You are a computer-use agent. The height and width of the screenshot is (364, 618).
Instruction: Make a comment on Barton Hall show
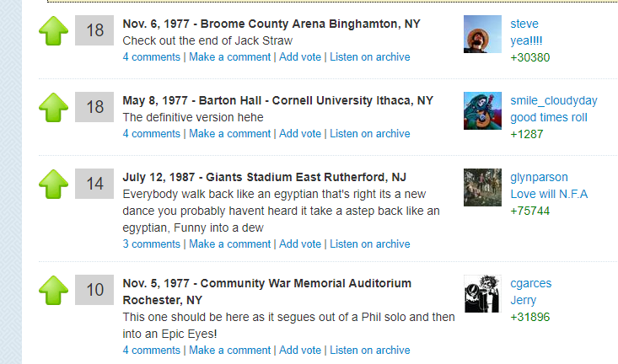click(x=230, y=134)
